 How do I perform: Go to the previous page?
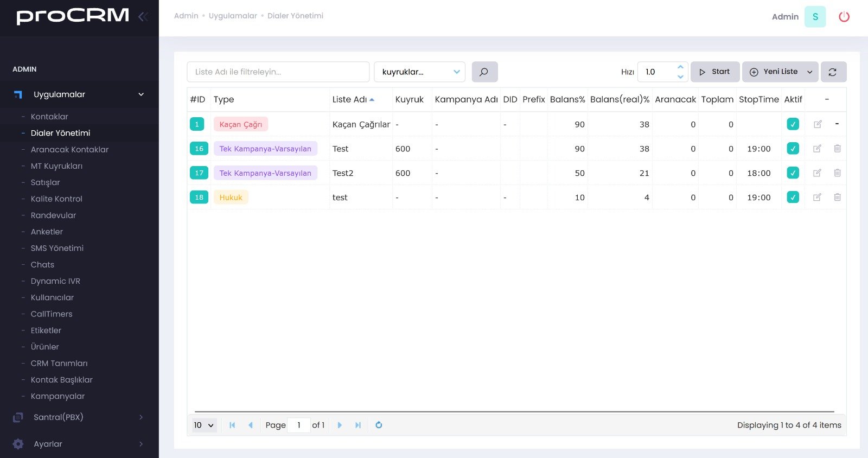(250, 425)
